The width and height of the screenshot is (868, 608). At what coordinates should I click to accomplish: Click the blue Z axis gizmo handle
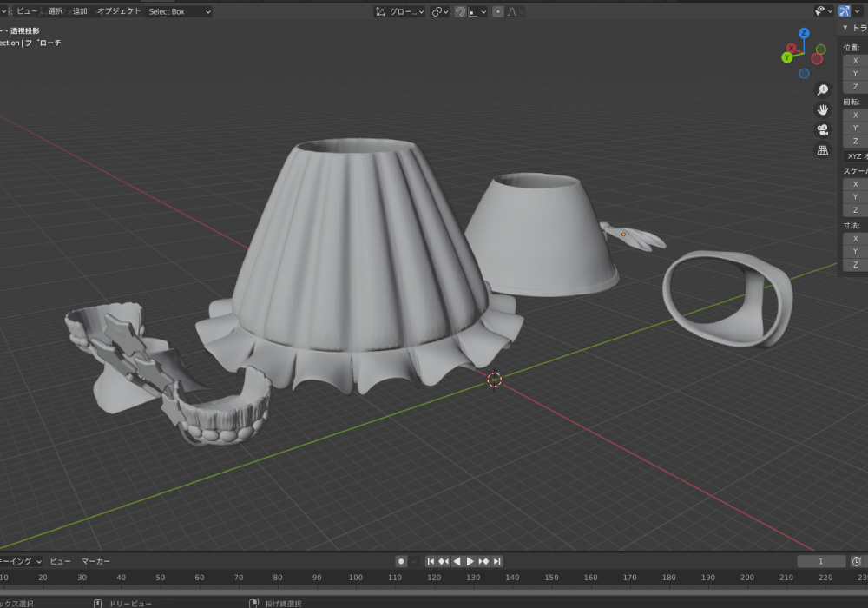(x=804, y=33)
